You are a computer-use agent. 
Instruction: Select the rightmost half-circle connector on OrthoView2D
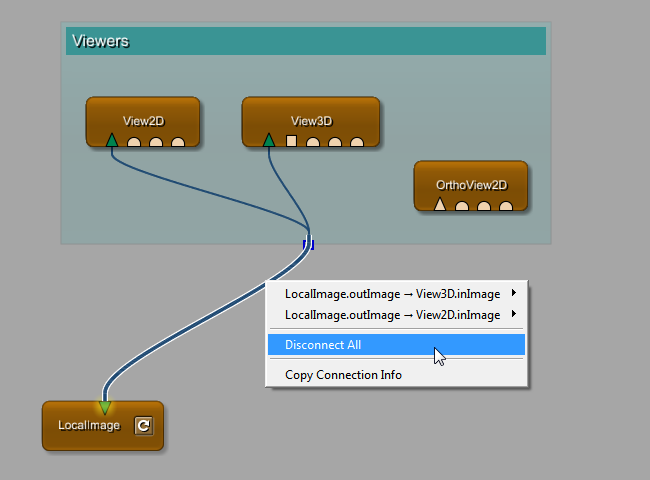click(x=506, y=207)
